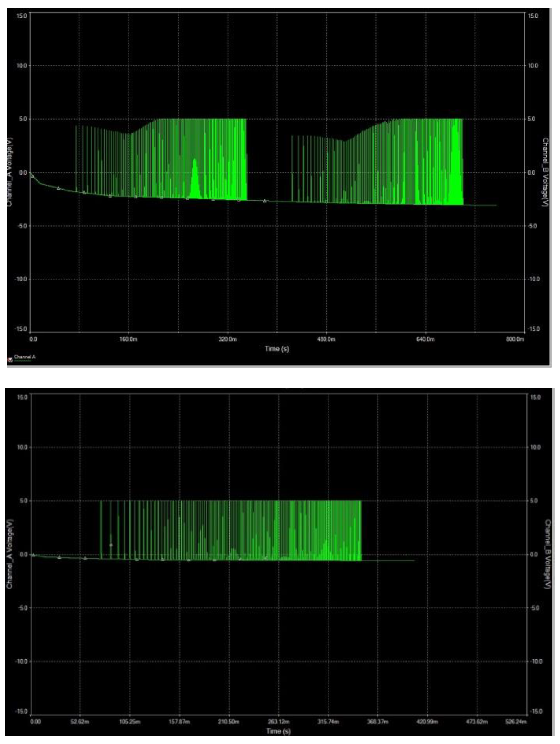Click the green Channel A legend line

point(23,361)
